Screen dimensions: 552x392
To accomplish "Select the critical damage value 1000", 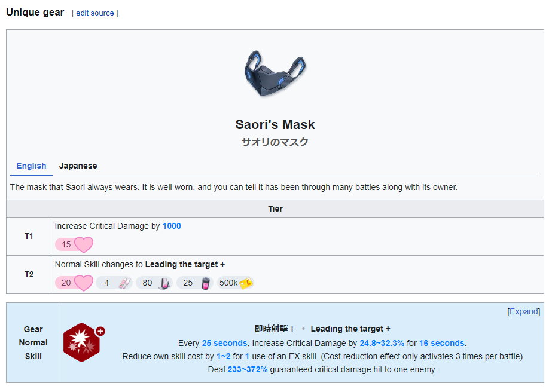I will pos(172,226).
